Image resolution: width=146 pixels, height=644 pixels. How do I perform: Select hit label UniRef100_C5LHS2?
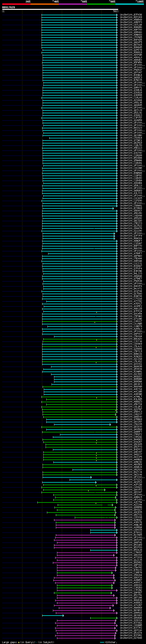131,361
